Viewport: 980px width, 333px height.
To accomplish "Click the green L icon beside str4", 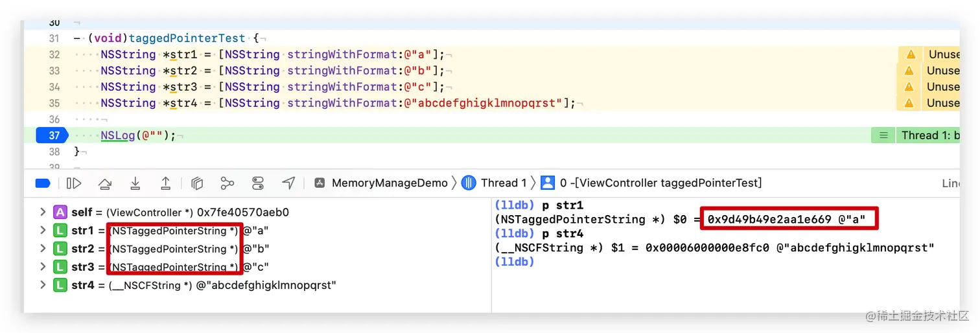I will click(x=60, y=285).
